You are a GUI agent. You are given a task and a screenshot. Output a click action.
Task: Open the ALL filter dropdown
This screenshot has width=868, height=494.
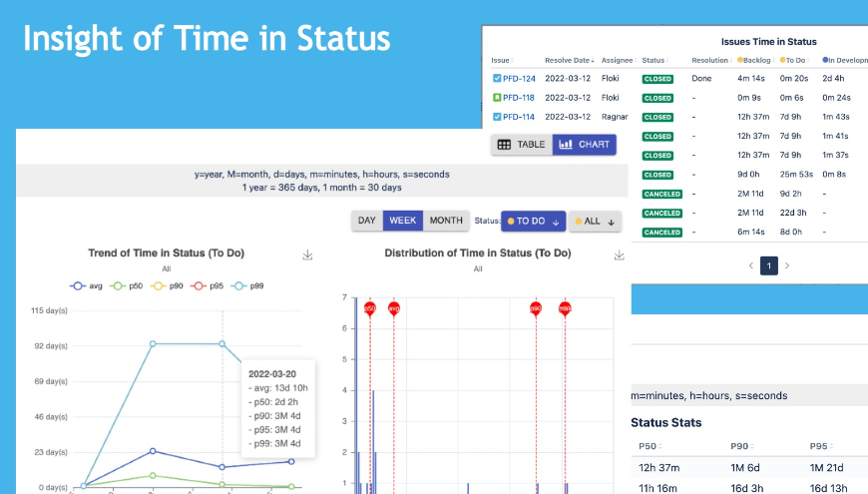[x=595, y=221]
